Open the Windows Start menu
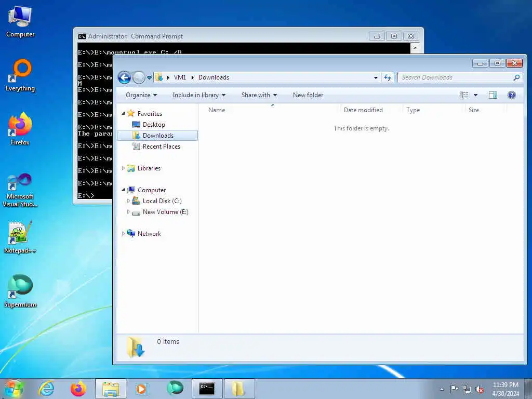 (14, 389)
